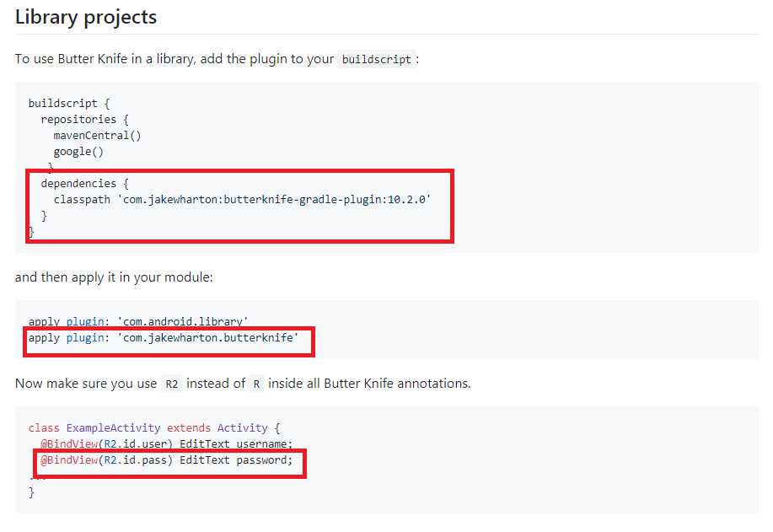Click the Library projects heading
Screen dimensions: 773x532
[x=86, y=17]
